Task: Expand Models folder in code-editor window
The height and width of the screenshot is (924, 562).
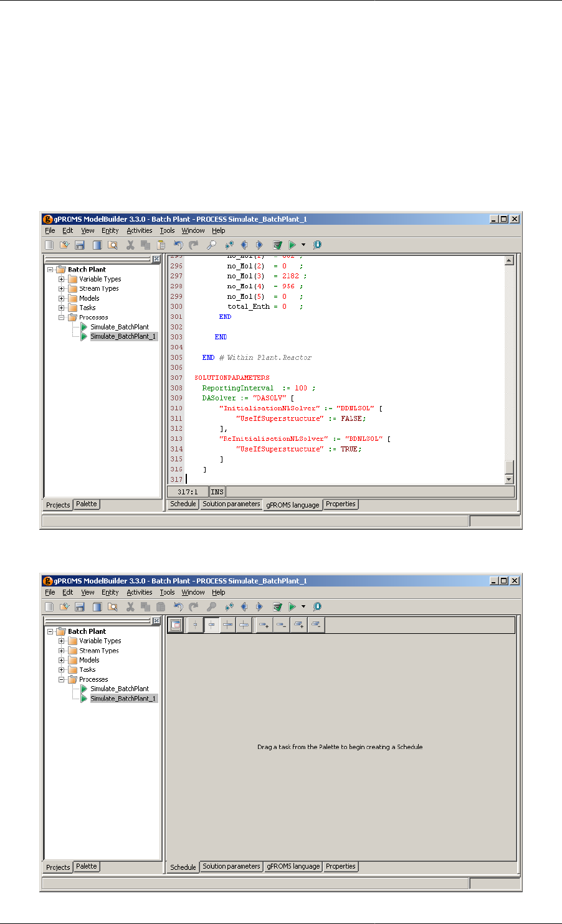Action: tap(62, 298)
